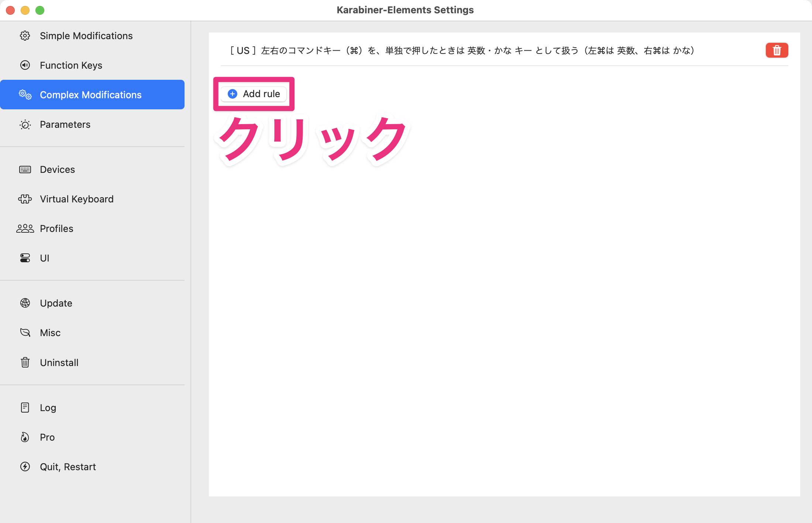Open Virtual Keyboard puzzle piece icon
Image resolution: width=812 pixels, height=523 pixels.
click(x=25, y=199)
